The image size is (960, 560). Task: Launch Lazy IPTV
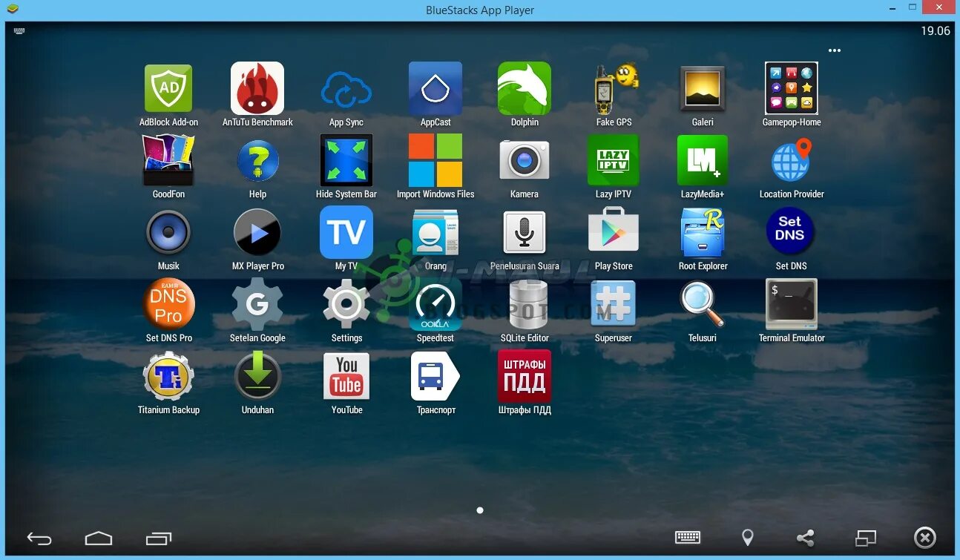point(614,160)
